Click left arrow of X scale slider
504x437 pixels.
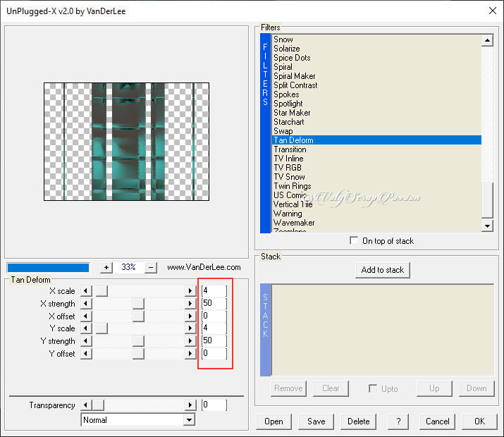(x=86, y=291)
